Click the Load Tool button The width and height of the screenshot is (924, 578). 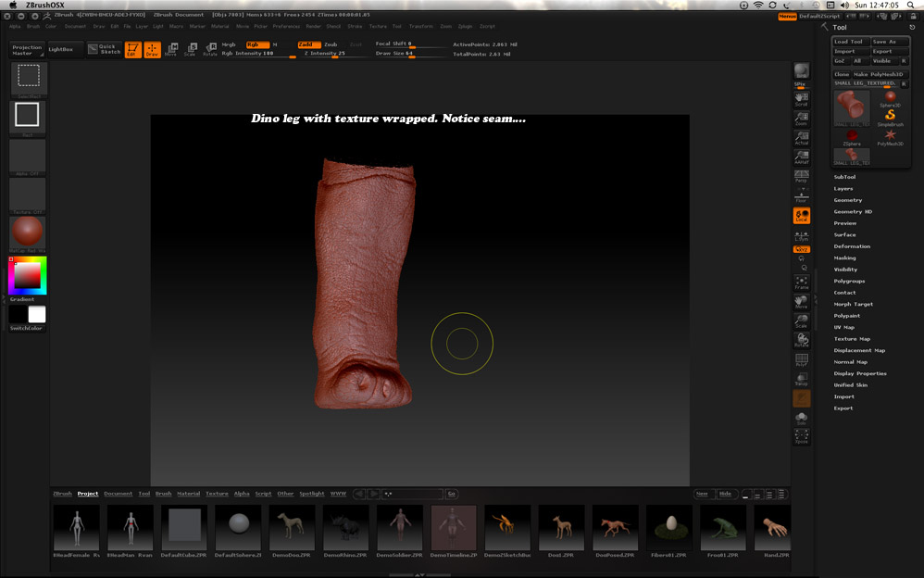[x=852, y=42]
